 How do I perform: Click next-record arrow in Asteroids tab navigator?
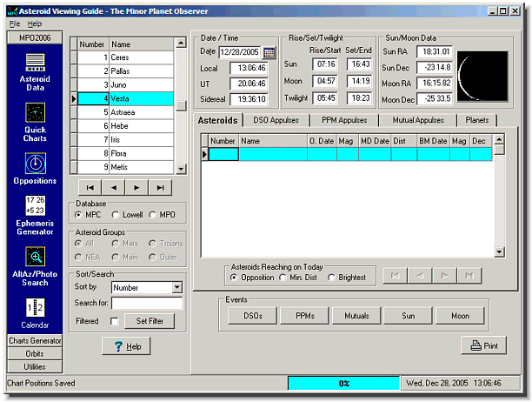pyautogui.click(x=444, y=276)
